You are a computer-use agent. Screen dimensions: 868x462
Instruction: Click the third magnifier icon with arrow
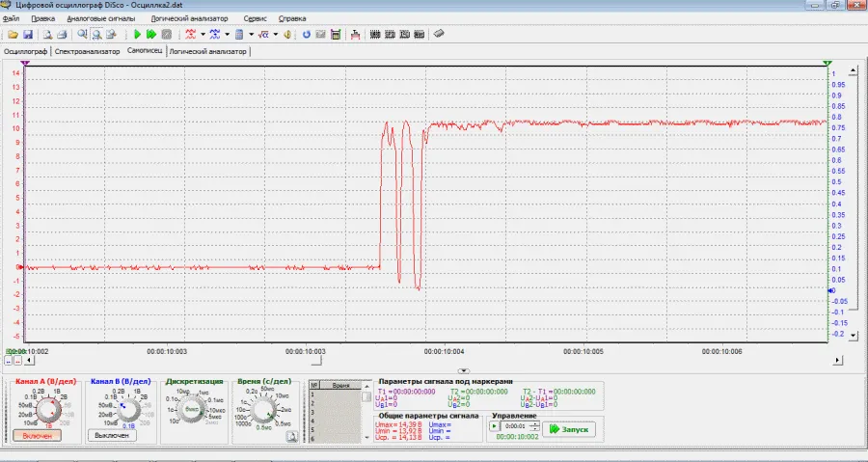click(x=111, y=35)
